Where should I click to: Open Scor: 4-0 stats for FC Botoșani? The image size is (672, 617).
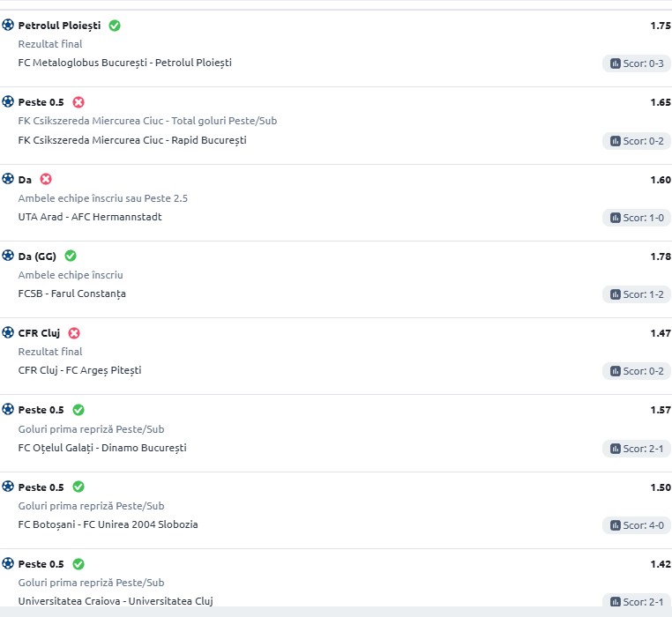(x=637, y=525)
